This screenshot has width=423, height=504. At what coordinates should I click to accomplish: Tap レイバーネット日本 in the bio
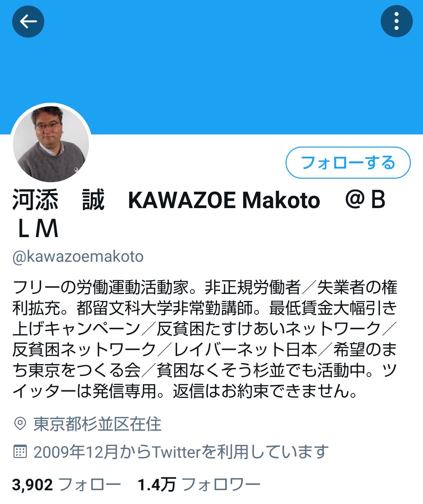point(246,350)
